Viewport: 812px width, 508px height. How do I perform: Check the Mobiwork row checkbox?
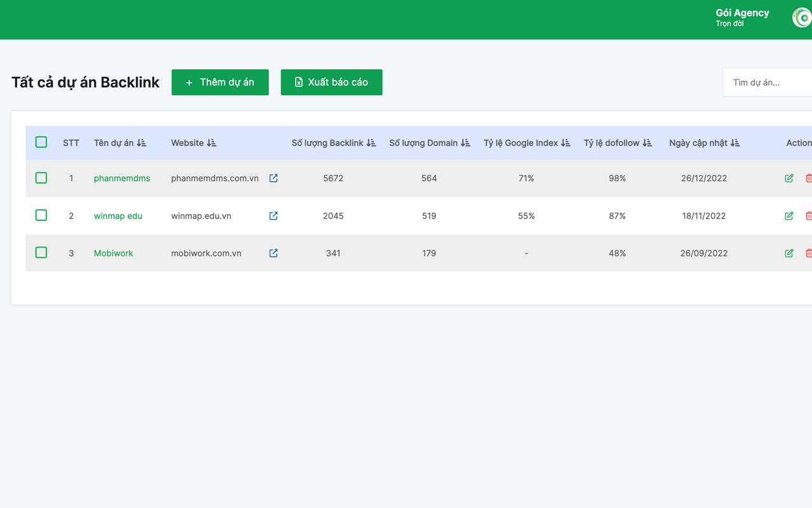[41, 253]
